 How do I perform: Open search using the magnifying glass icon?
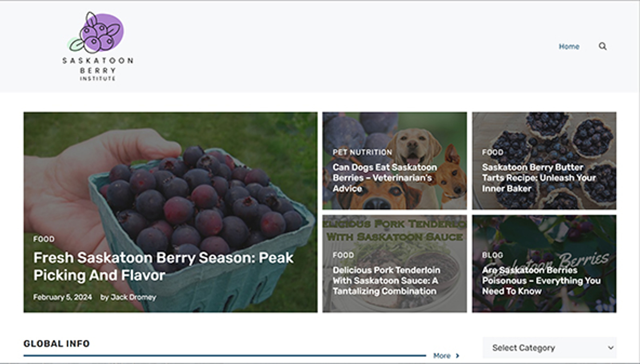[603, 46]
